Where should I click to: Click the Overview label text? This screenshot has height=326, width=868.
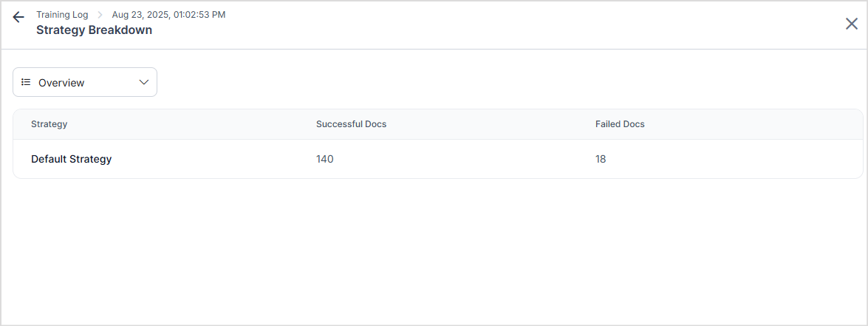point(61,83)
